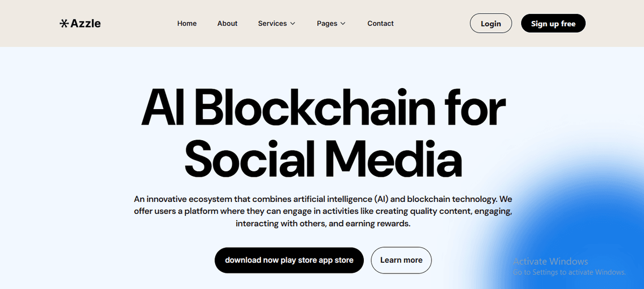Viewport: 644px width, 289px height.
Task: Expand the chevron next to Pages
Action: 343,24
